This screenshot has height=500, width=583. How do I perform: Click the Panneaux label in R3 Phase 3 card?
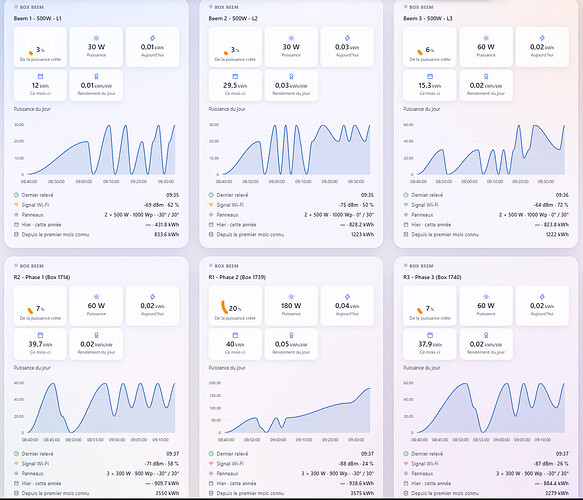point(422,474)
